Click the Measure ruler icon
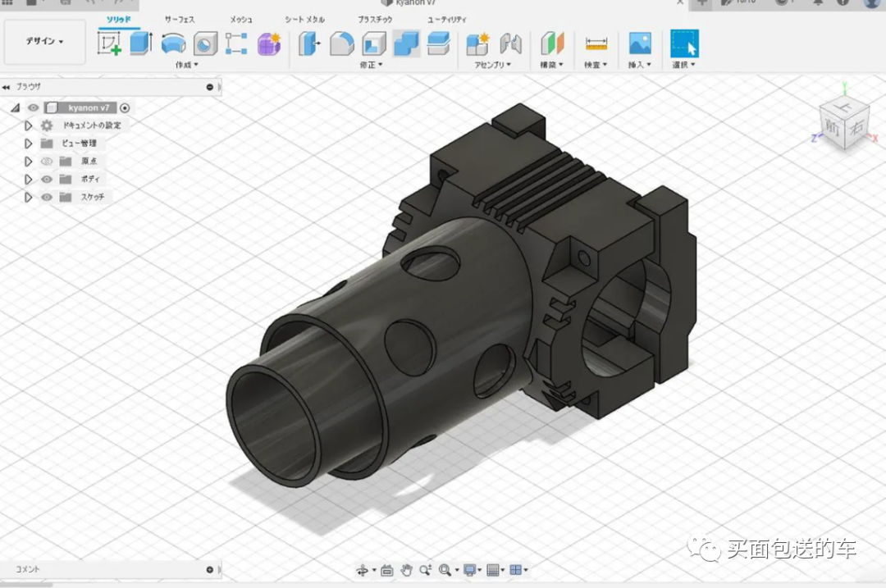This screenshot has width=886, height=588. pyautogui.click(x=596, y=43)
